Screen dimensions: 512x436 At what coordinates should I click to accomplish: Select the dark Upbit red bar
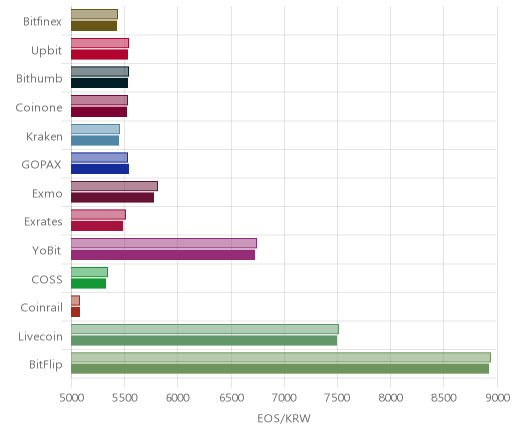tap(99, 54)
